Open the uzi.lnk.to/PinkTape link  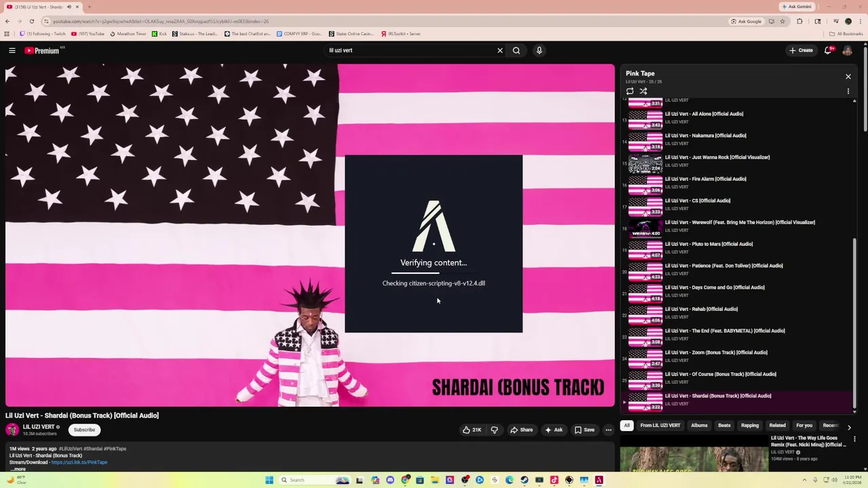79,462
